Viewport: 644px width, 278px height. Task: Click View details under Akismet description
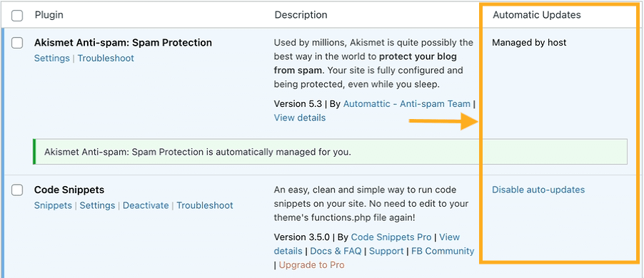tap(300, 118)
